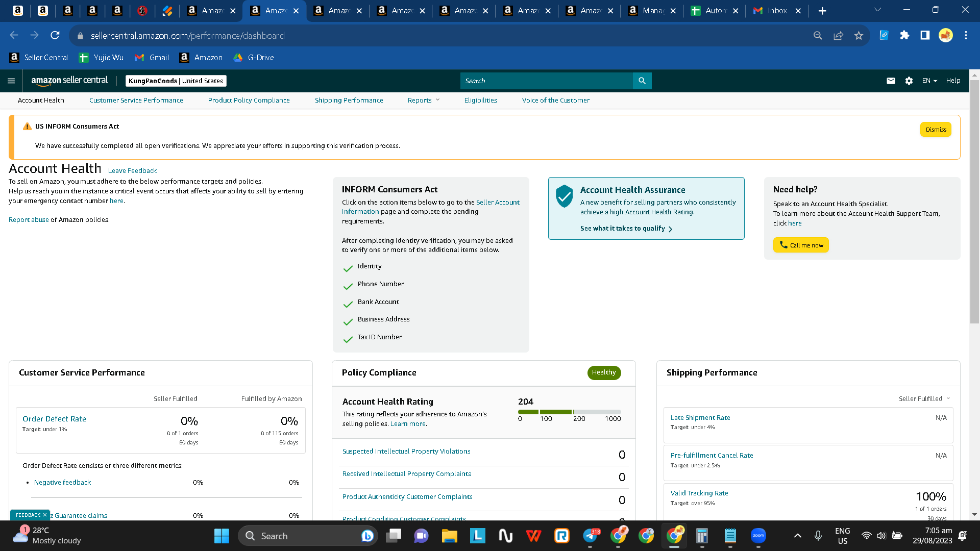Click the share page icon in address bar
This screenshot has height=551, width=980.
[x=838, y=35]
